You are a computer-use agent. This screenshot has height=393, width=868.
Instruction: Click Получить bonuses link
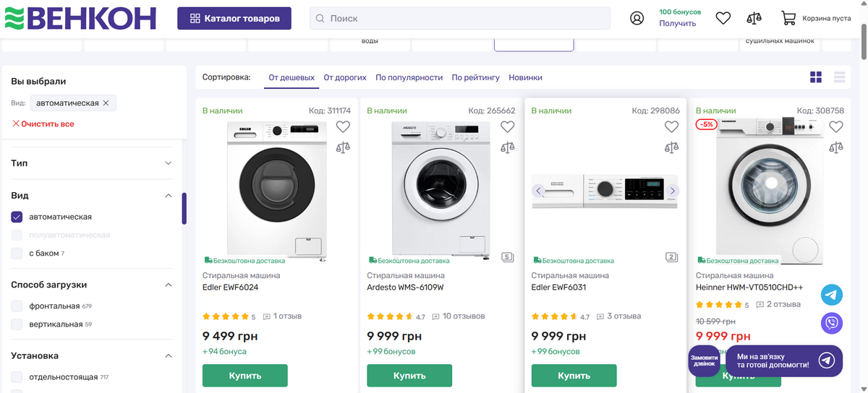click(678, 23)
